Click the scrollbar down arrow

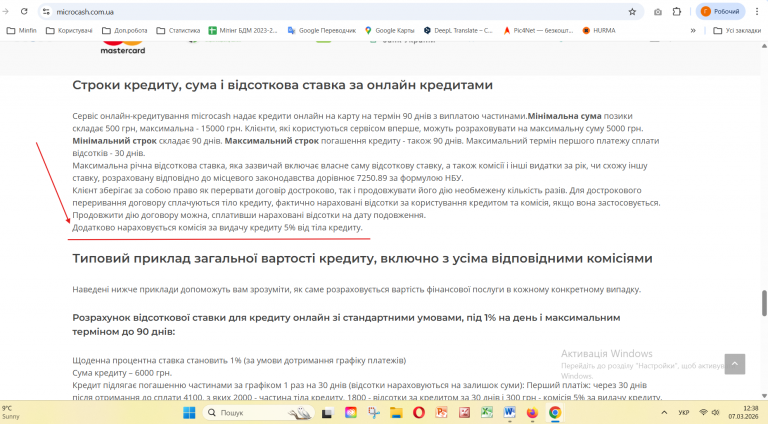click(764, 396)
